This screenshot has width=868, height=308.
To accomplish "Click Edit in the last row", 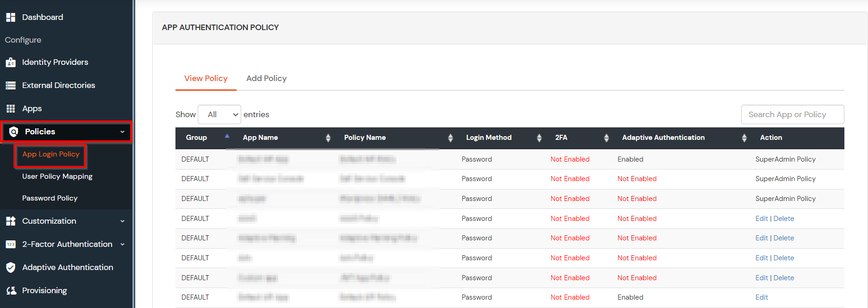I will (x=762, y=297).
